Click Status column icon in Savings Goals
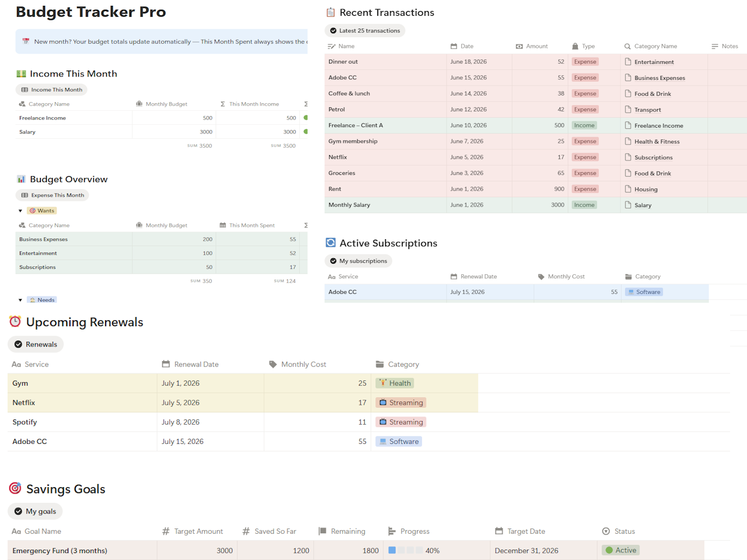This screenshot has width=747, height=560. 606,531
